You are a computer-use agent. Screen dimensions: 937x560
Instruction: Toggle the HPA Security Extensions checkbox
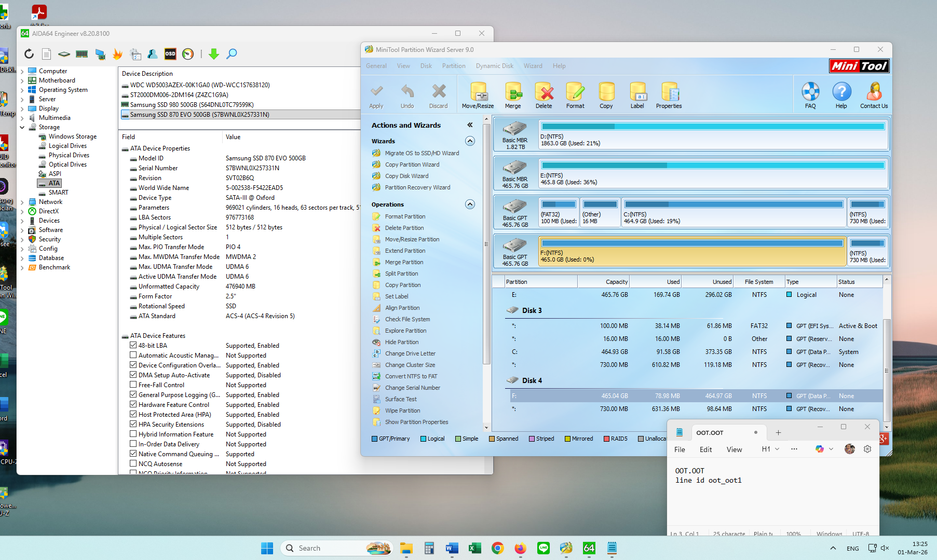click(x=133, y=425)
